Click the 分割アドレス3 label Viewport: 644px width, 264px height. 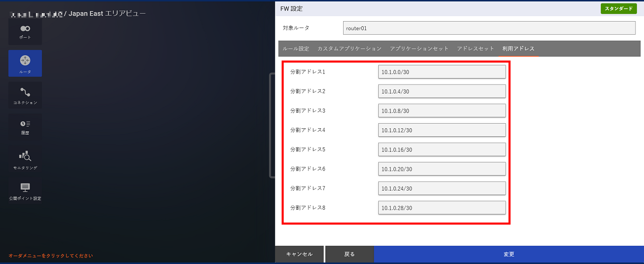(308, 111)
